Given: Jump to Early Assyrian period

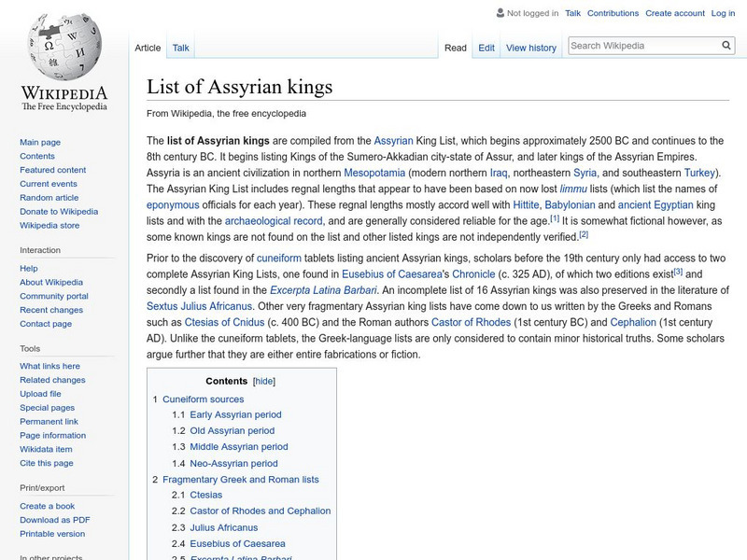Looking at the screenshot, I should [x=235, y=414].
